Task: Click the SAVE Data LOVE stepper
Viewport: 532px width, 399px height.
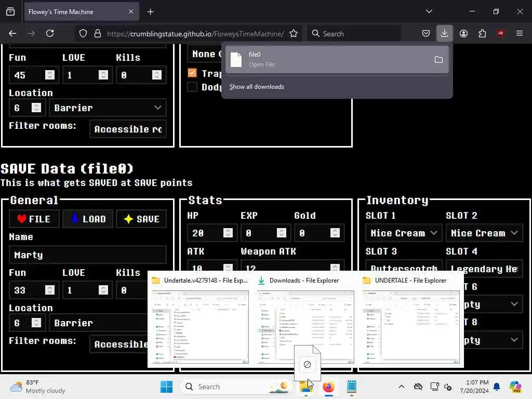Action: click(103, 290)
